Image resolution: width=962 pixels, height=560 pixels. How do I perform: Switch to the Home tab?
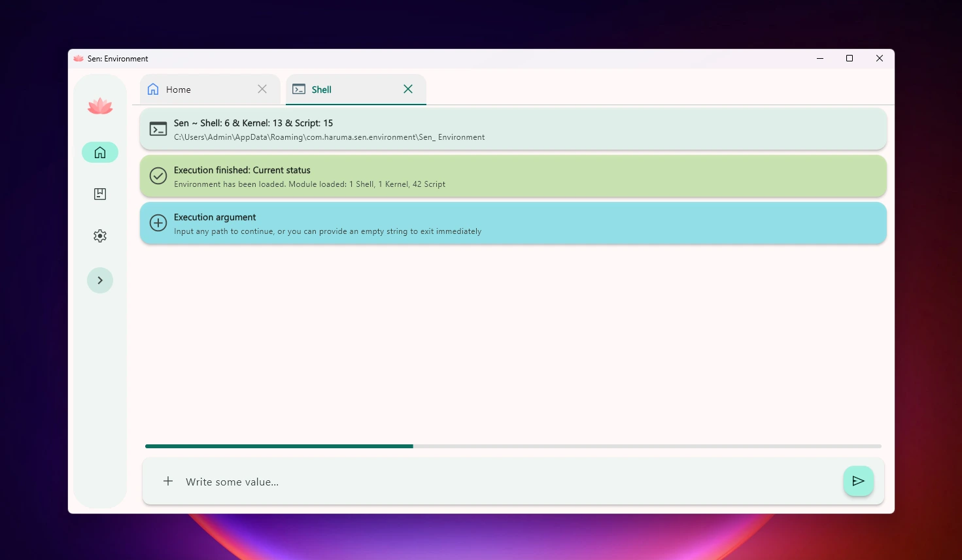[x=211, y=90]
